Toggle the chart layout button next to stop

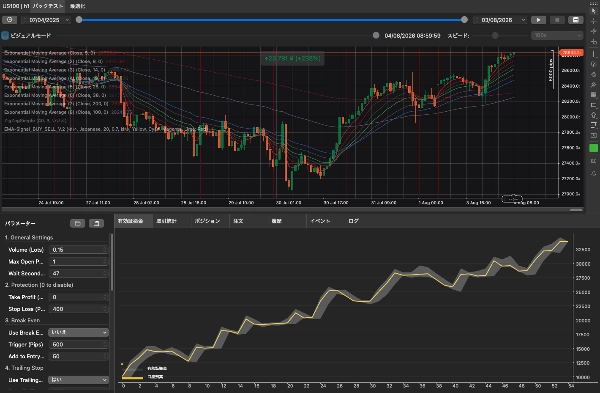pos(576,20)
